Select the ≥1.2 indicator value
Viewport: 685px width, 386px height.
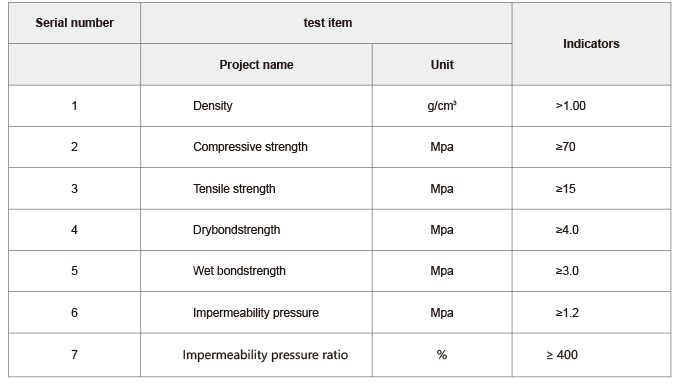click(x=567, y=313)
